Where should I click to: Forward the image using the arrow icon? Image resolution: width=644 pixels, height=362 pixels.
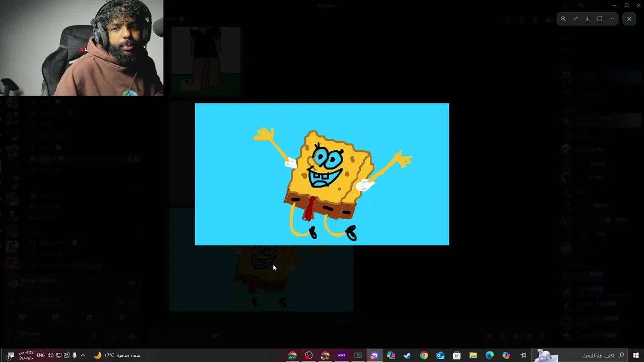tap(576, 19)
